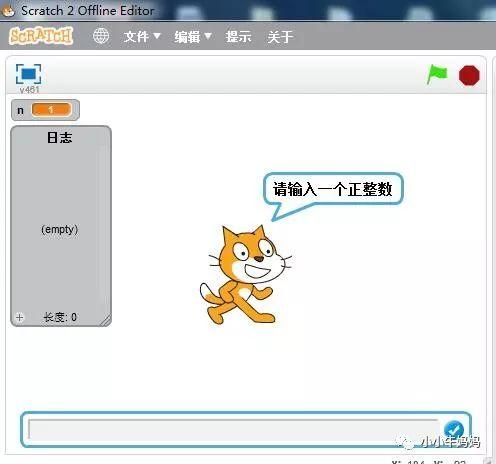This screenshot has height=464, width=496.
Task: Expand the 文件 dropdown arrow
Action: click(x=157, y=35)
